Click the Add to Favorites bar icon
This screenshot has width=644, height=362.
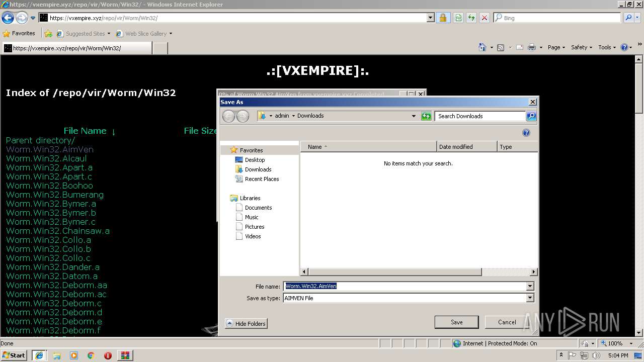coord(48,34)
